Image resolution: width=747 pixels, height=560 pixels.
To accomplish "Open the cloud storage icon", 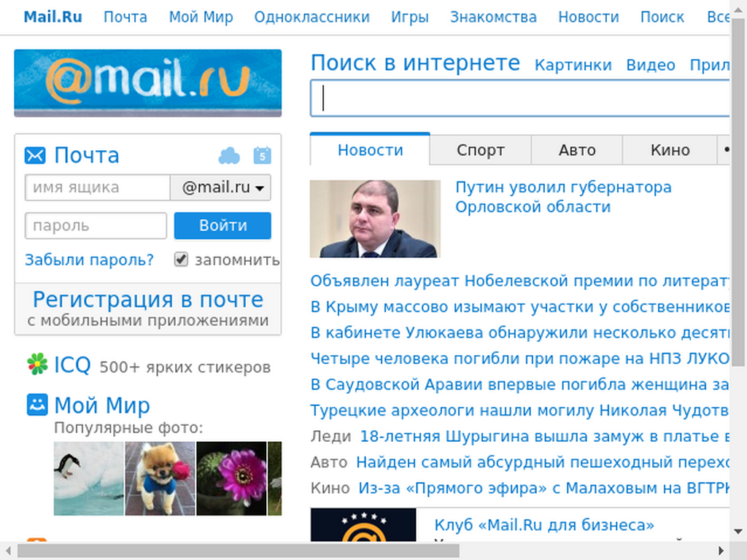I will point(229,156).
